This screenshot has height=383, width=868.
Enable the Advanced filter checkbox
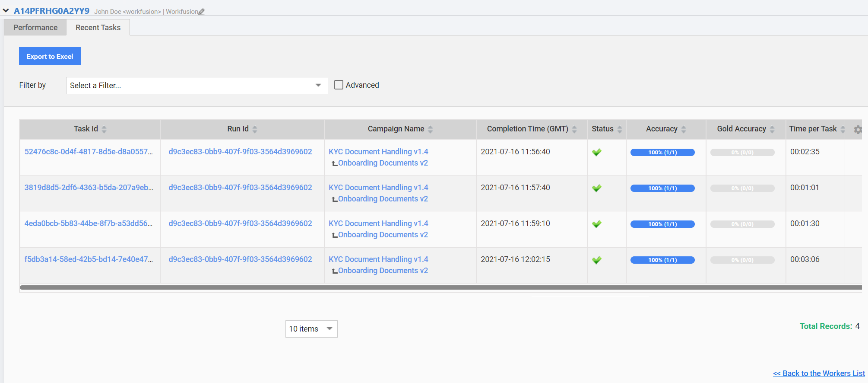tap(339, 85)
